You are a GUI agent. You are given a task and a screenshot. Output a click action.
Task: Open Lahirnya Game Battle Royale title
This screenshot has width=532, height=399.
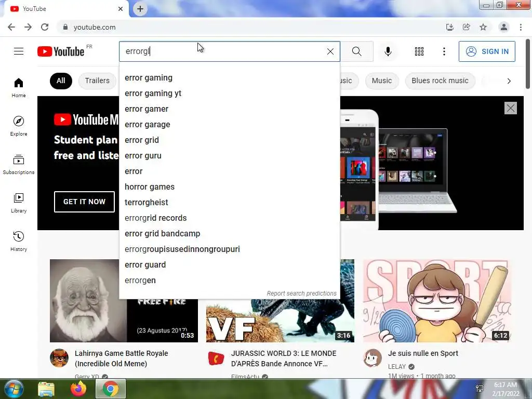click(x=122, y=358)
